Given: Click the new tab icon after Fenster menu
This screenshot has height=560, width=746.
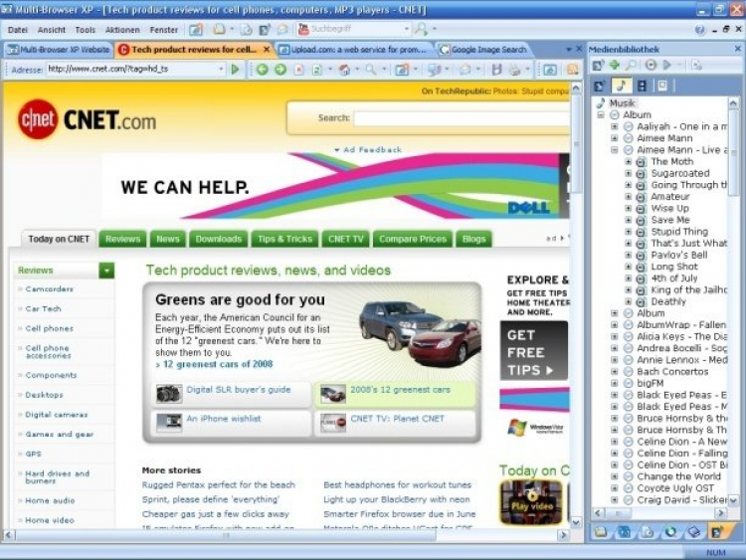Looking at the screenshot, I should coord(196,30).
